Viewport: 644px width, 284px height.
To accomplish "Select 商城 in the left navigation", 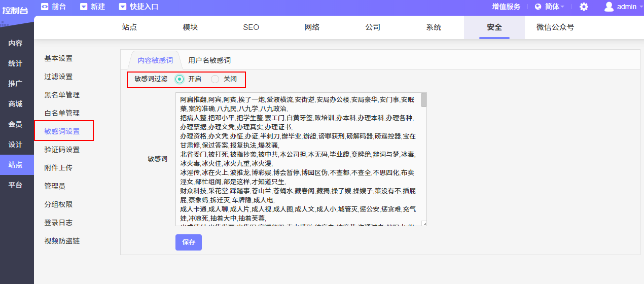I will pos(15,104).
